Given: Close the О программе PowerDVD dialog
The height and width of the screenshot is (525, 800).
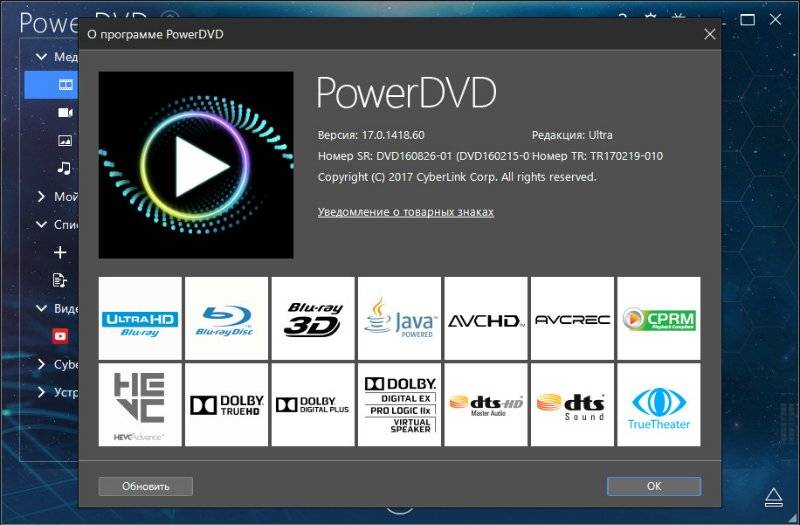Looking at the screenshot, I should (x=709, y=34).
